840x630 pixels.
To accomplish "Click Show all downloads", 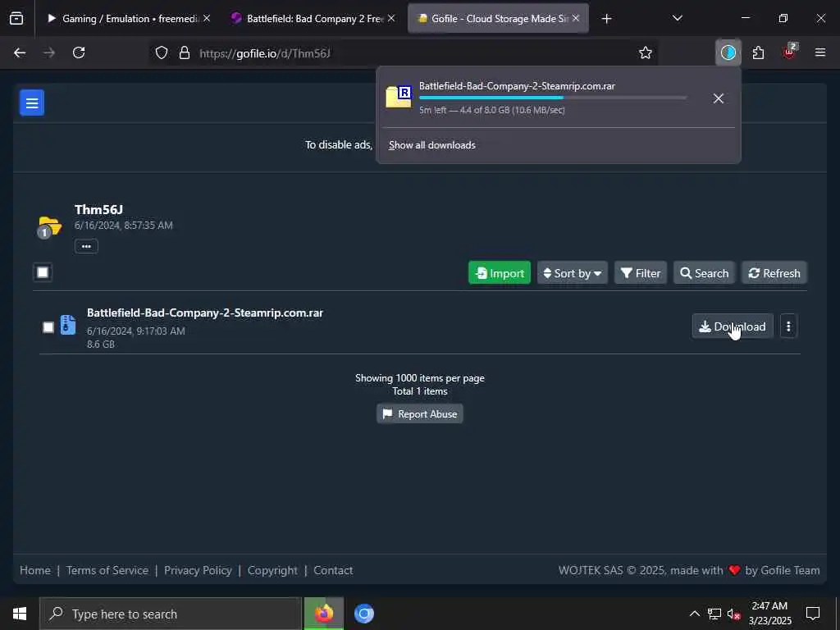I will 431,145.
